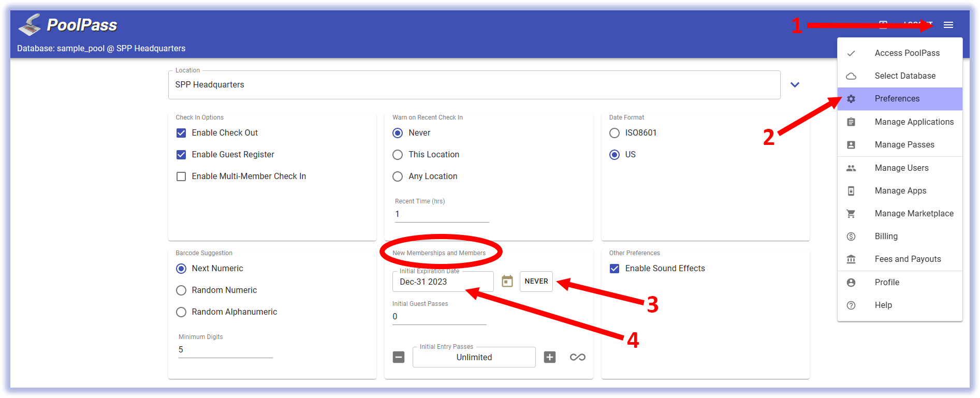Open Billing from the menu
This screenshot has height=398, width=980.
pos(900,237)
